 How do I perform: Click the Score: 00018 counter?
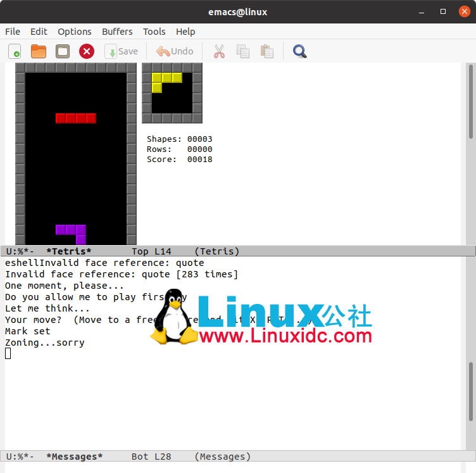point(179,160)
